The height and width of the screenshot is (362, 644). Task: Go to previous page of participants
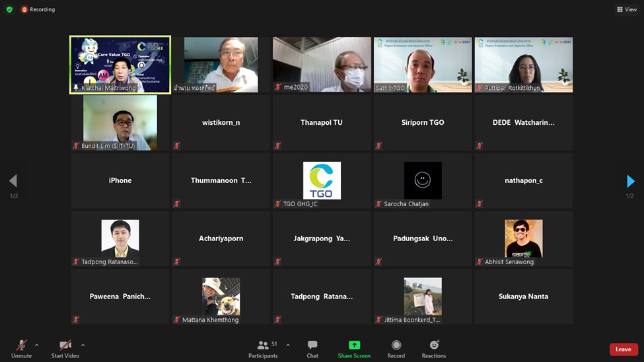[x=13, y=181]
